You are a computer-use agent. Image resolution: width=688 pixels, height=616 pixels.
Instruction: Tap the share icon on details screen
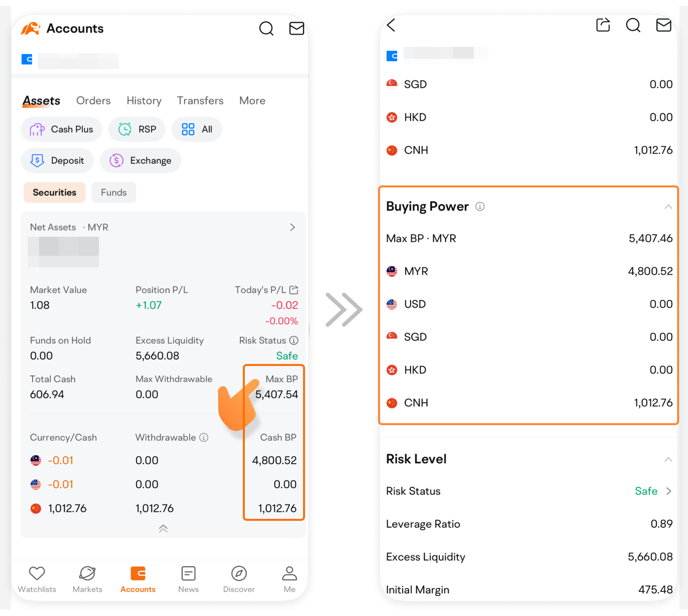pyautogui.click(x=603, y=25)
